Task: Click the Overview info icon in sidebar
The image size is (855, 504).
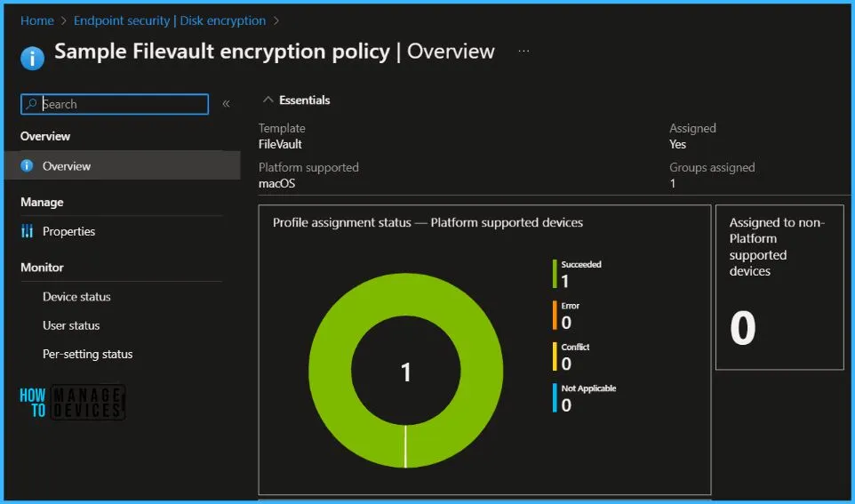Action: point(27,166)
